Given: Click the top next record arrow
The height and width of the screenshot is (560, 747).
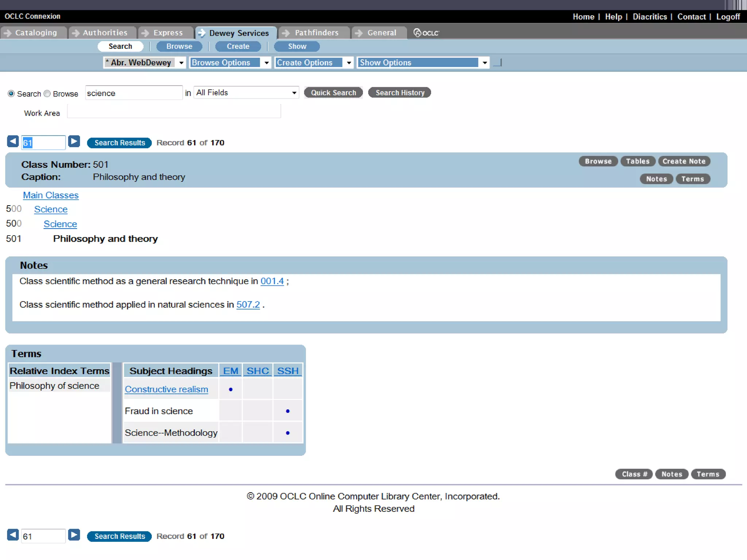Looking at the screenshot, I should [74, 141].
